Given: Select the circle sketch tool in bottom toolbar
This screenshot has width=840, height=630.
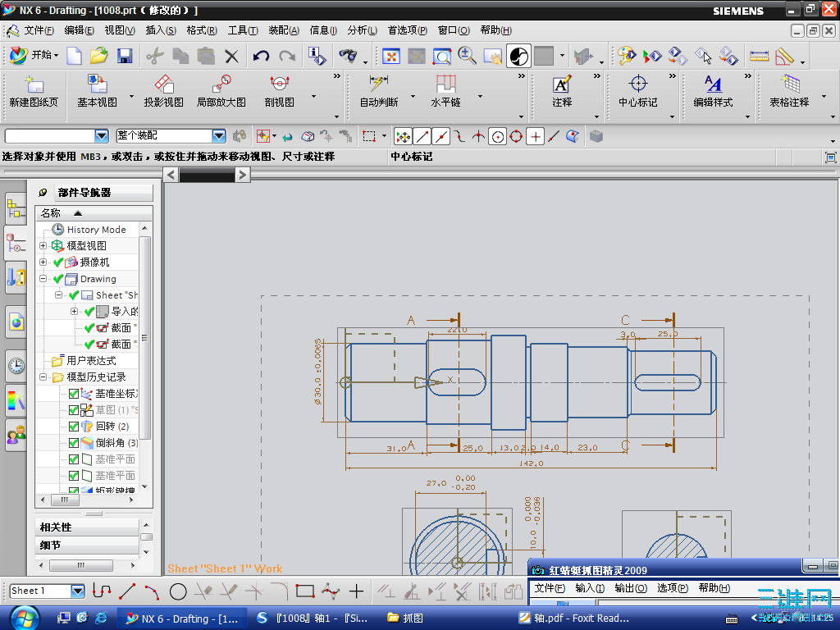Looking at the screenshot, I should (x=178, y=591).
